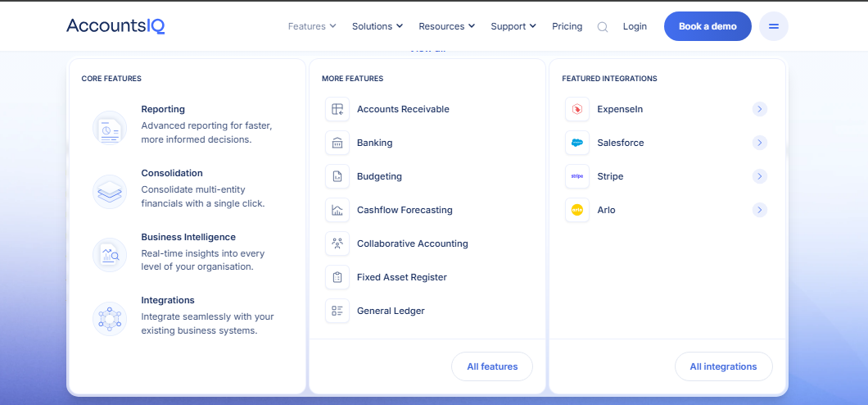Open the Fixed Asset Register link
This screenshot has height=405, width=868.
point(402,277)
